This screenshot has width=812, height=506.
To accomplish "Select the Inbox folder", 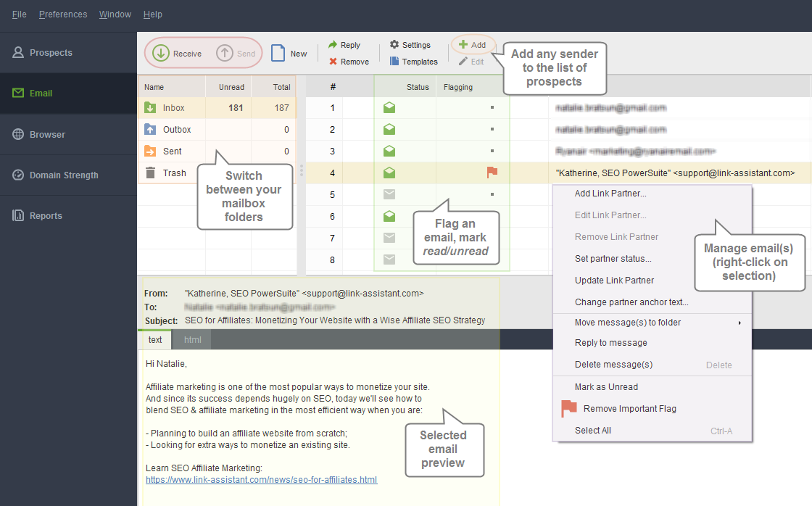I will pos(217,108).
